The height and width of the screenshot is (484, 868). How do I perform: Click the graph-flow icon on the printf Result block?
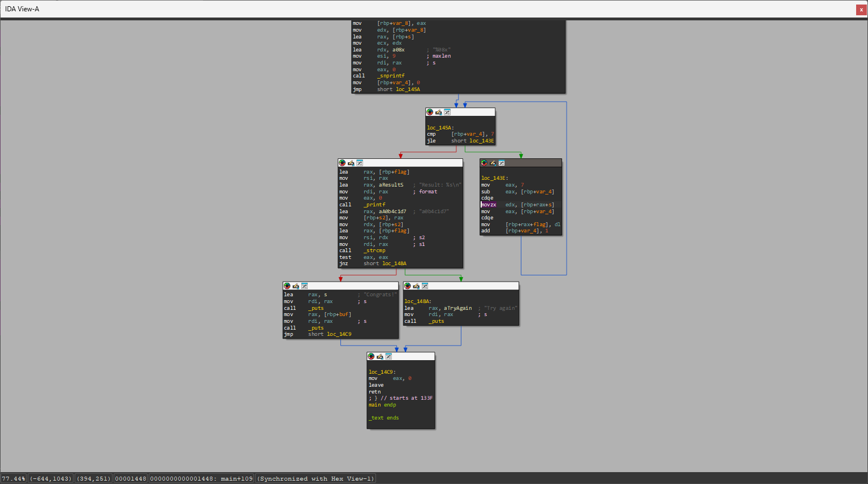360,163
